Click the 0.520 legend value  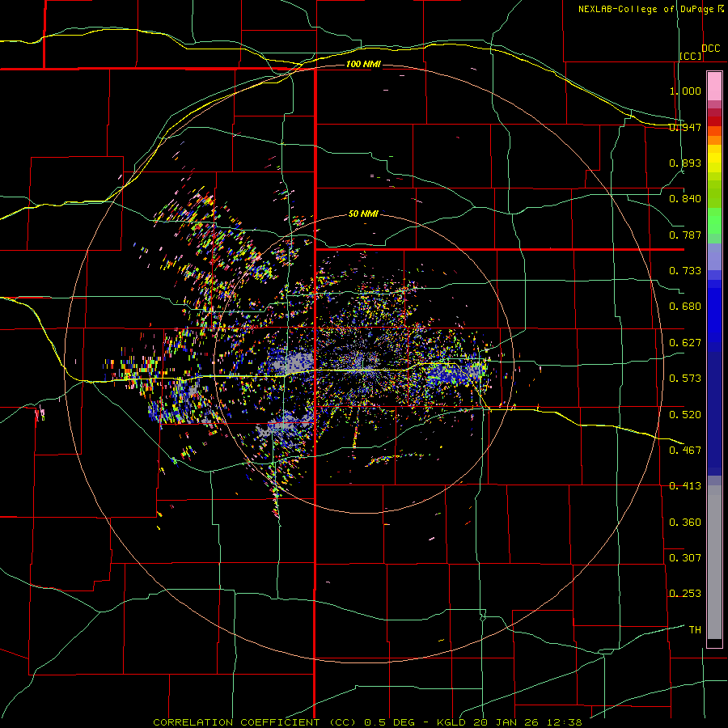(x=685, y=415)
